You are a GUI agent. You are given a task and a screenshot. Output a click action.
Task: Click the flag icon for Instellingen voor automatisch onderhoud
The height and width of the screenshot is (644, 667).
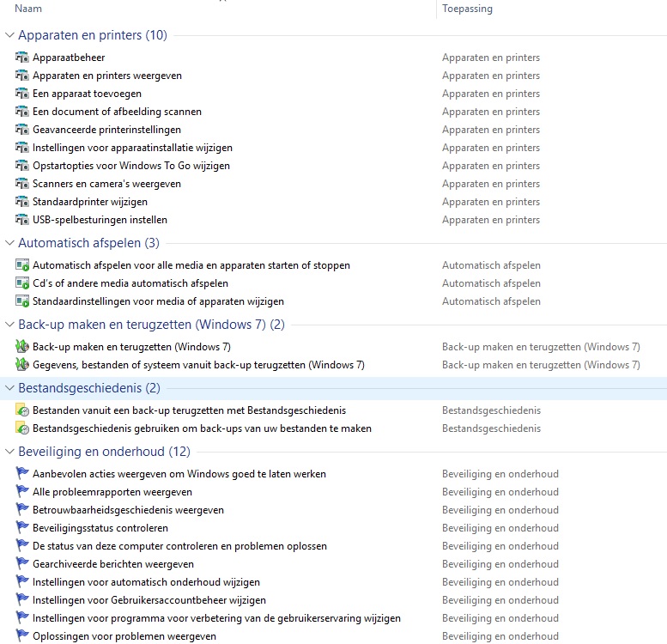22,582
